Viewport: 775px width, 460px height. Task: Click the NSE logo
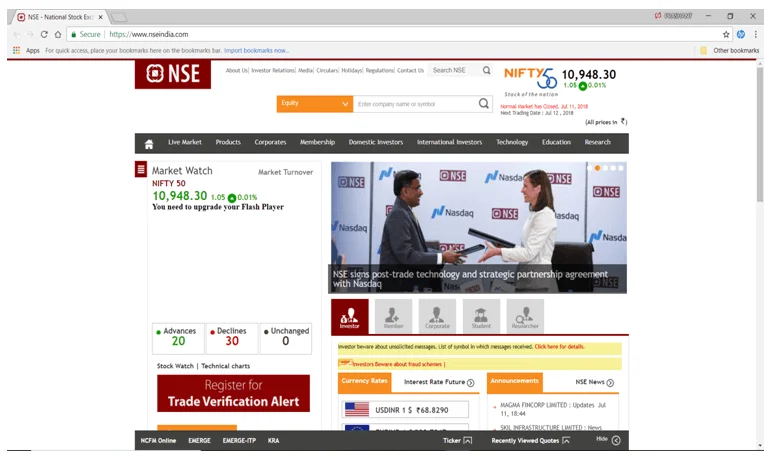[x=172, y=74]
